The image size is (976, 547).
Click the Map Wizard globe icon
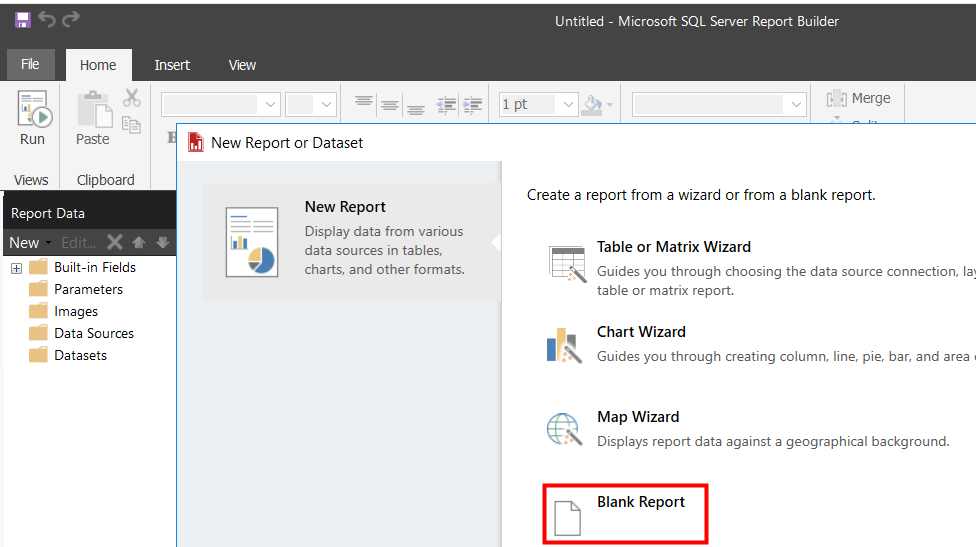(x=565, y=429)
